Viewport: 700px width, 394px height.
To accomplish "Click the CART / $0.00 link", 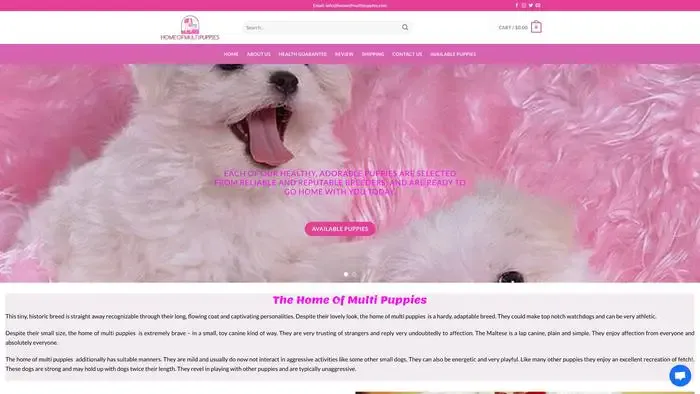I will tap(513, 27).
